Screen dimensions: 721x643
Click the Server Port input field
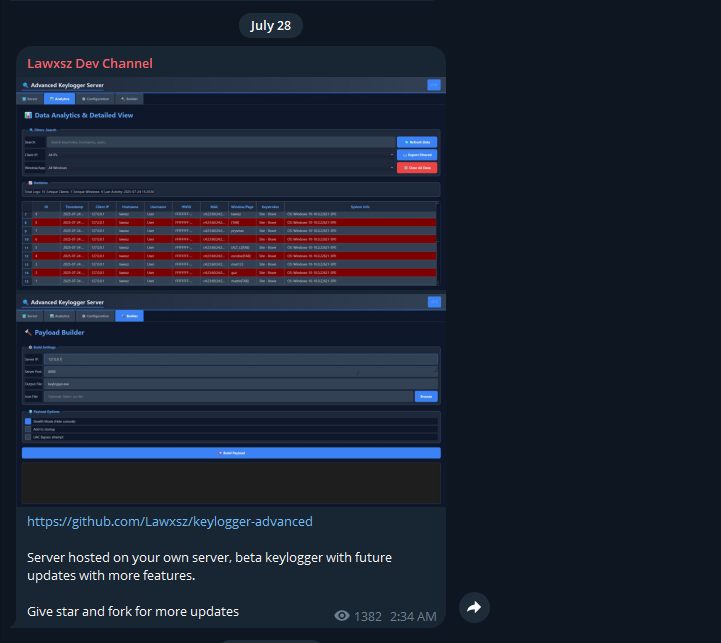(240, 372)
